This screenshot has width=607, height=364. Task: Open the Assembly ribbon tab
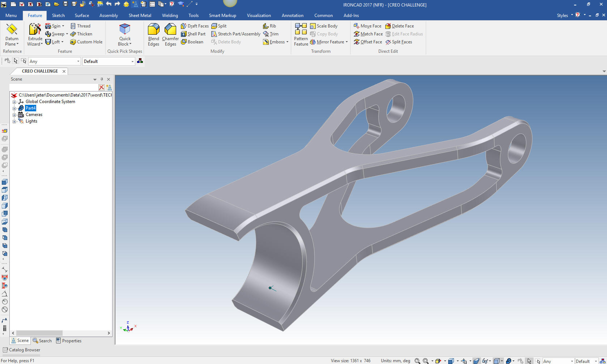109,16
